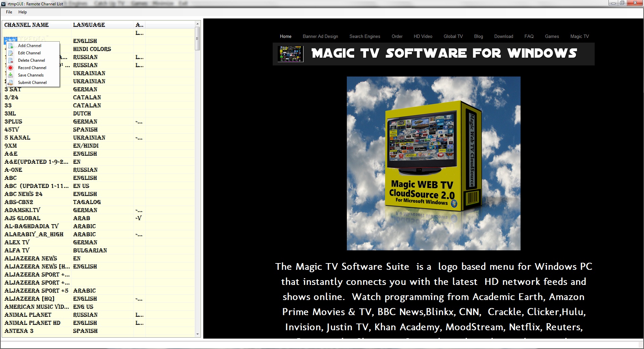The width and height of the screenshot is (644, 349).
Task: Click channel list scrollbar up arrow
Action: click(x=198, y=24)
